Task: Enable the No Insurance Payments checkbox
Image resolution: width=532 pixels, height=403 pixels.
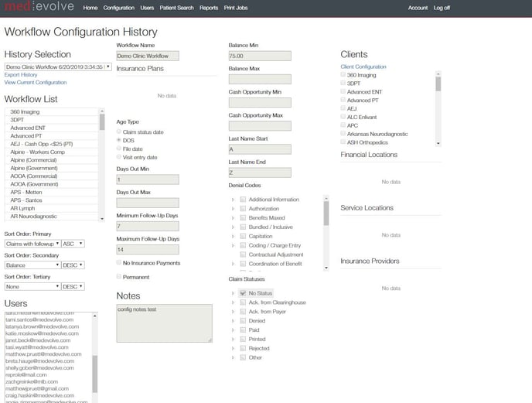Action: 119,263
